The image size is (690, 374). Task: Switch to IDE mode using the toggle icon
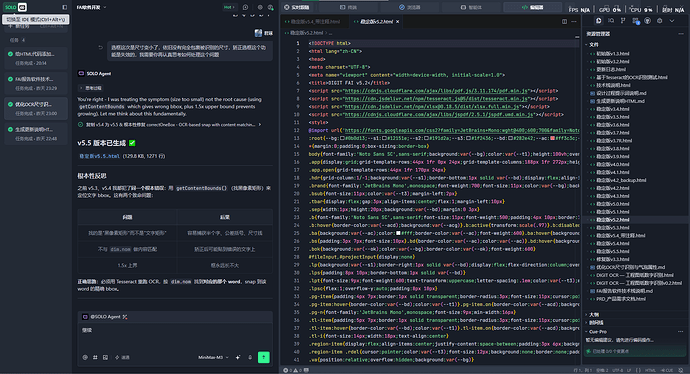coord(22,7)
